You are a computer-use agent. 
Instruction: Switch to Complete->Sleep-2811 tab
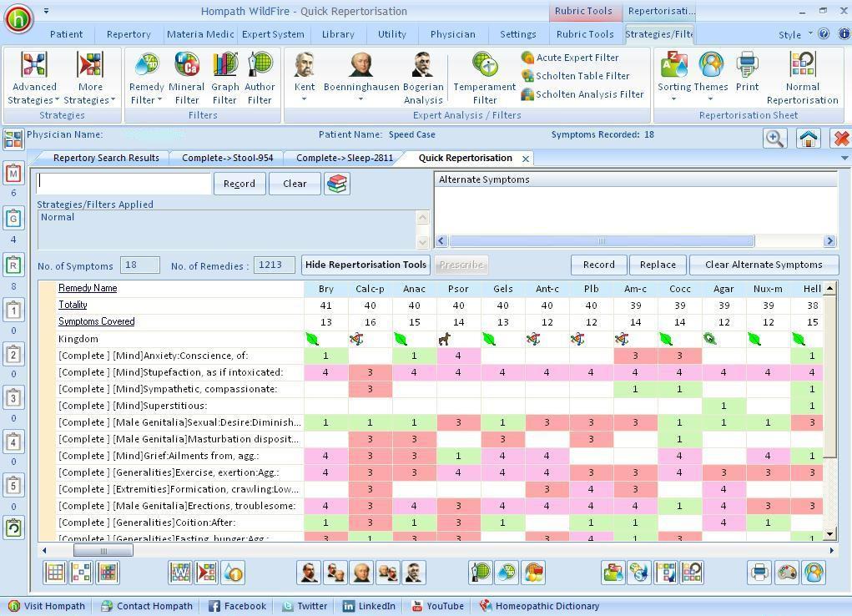click(345, 158)
